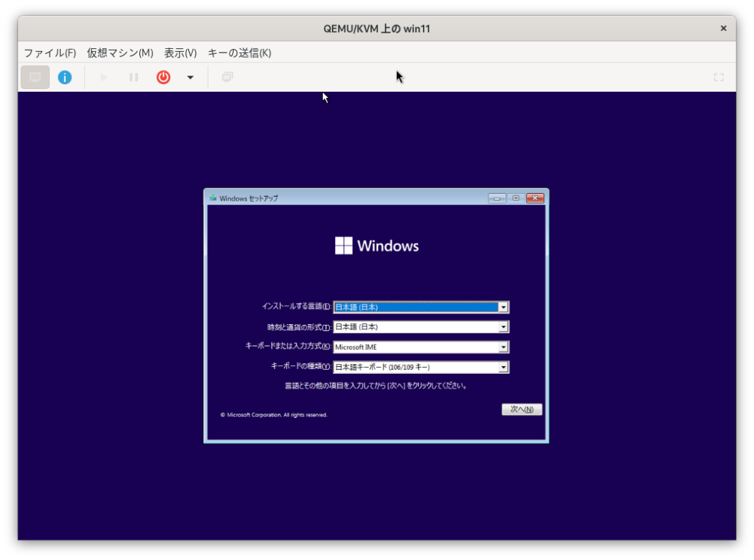Open the 表示 view menu
This screenshot has height=560, width=754.
pos(179,52)
